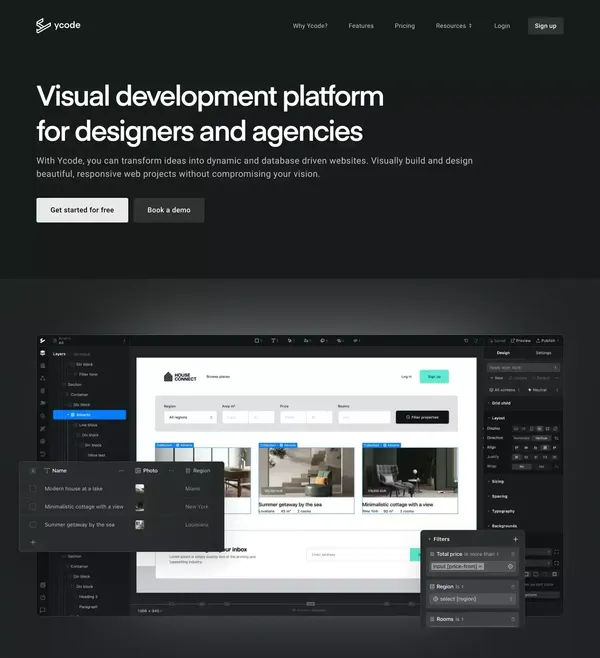Viewport: 600px width, 658px height.
Task: Tick the checkbox for Summer getaway by the sea
Action: (33, 525)
